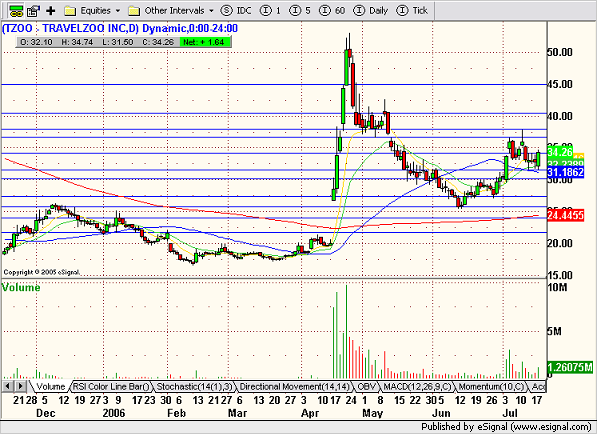Image resolution: width=597 pixels, height=434 pixels.
Task: Click the Net +1.64 green field
Action: (x=204, y=42)
